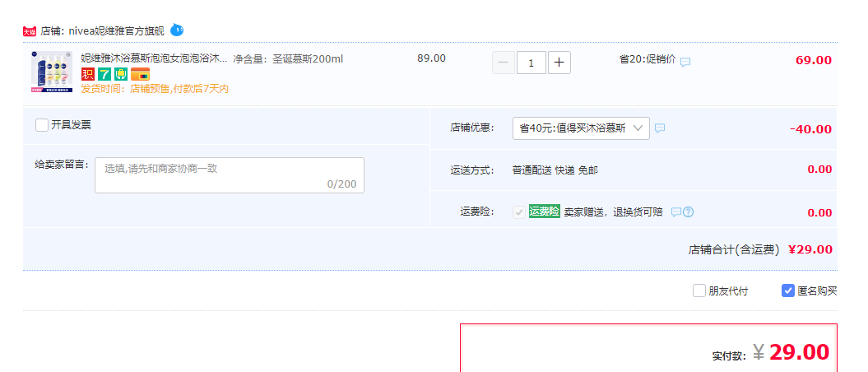Uncheck the 匿名购买 checkbox
Image resolution: width=868 pixels, height=372 pixels.
click(788, 291)
